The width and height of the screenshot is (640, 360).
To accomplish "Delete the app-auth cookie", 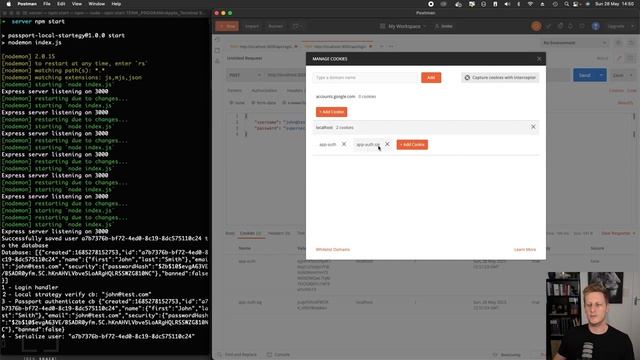I will tap(344, 144).
